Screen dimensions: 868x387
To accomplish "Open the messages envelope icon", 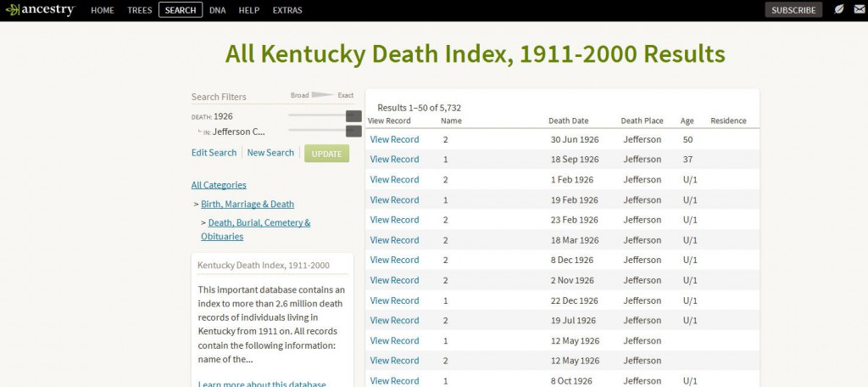I will [x=858, y=9].
